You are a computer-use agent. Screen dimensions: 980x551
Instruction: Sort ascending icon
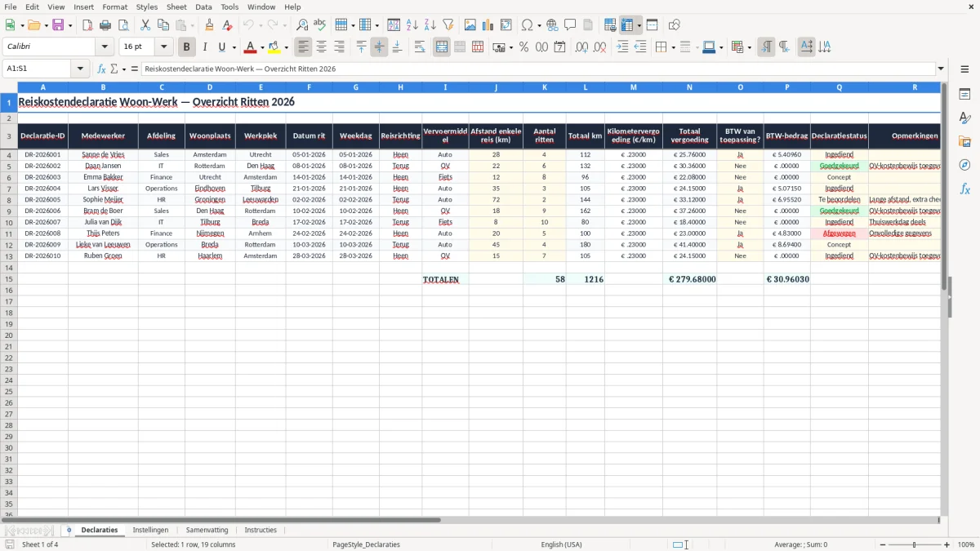(x=412, y=25)
